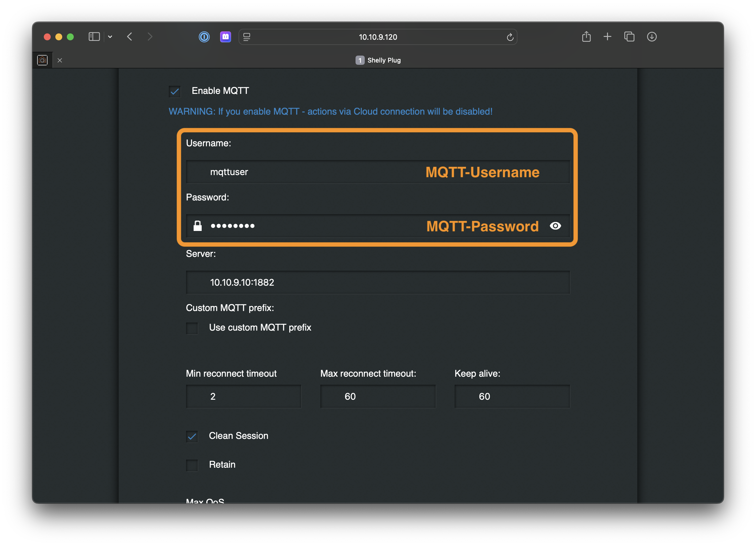Go back with the back arrow

pyautogui.click(x=130, y=37)
